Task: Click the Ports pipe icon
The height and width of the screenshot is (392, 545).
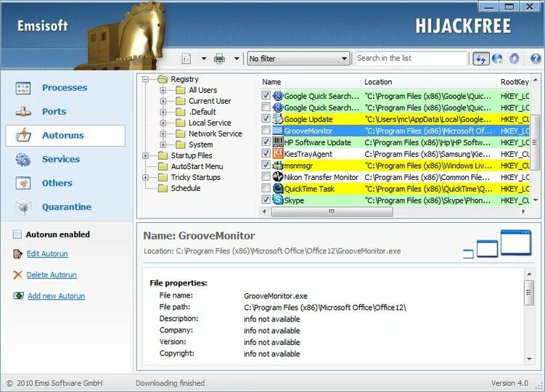Action: coord(23,112)
